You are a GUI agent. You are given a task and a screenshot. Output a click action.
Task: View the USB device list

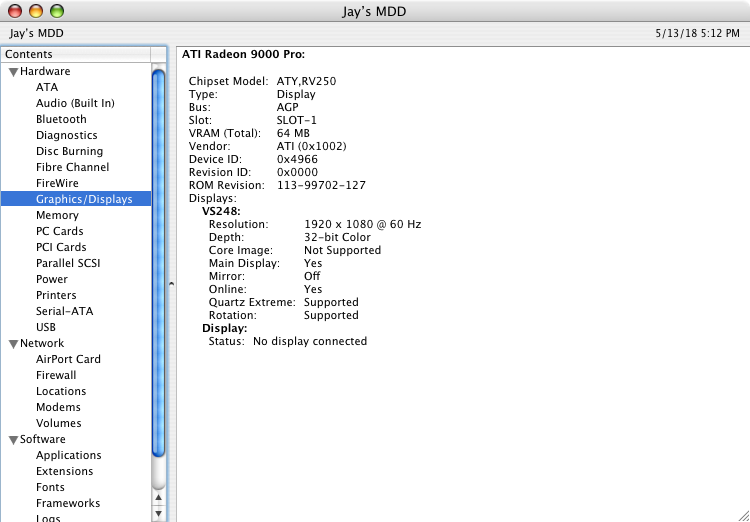click(46, 327)
